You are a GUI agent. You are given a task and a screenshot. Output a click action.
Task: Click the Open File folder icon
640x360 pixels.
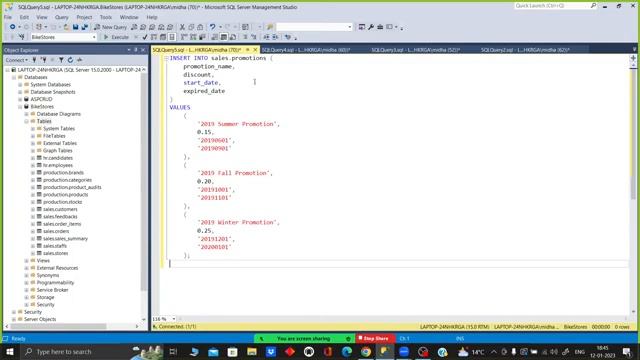tap(66, 27)
